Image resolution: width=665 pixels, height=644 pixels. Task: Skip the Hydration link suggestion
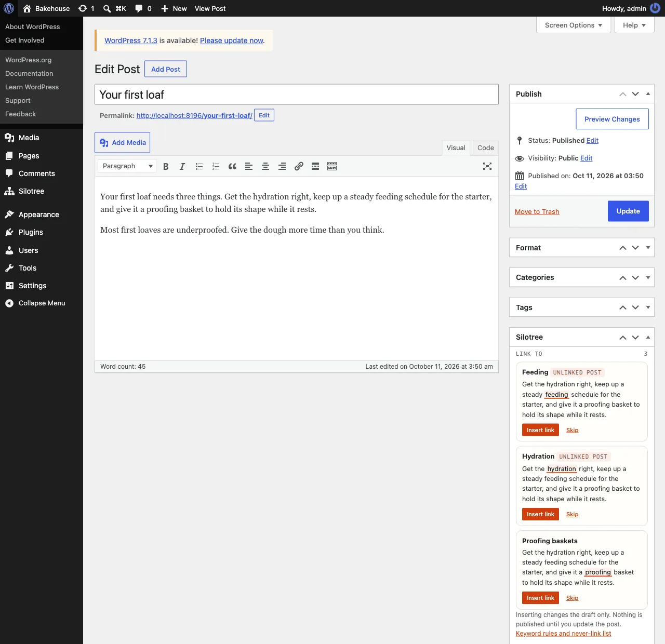(x=572, y=514)
